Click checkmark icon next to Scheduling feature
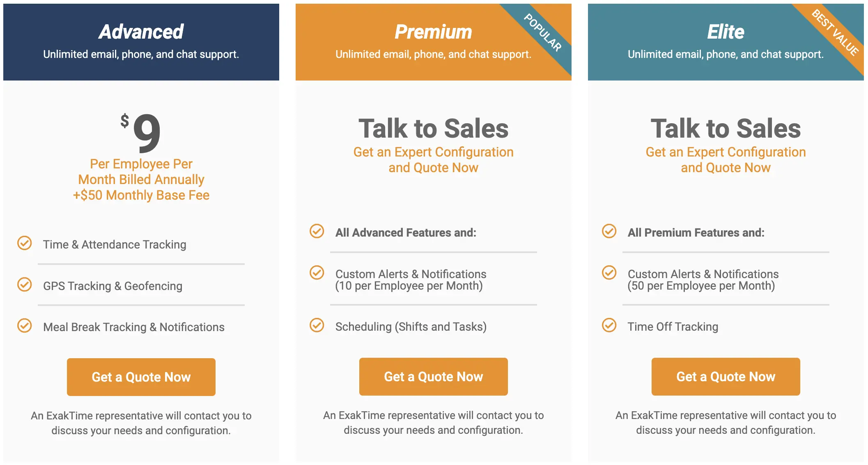The height and width of the screenshot is (465, 868). 317,325
